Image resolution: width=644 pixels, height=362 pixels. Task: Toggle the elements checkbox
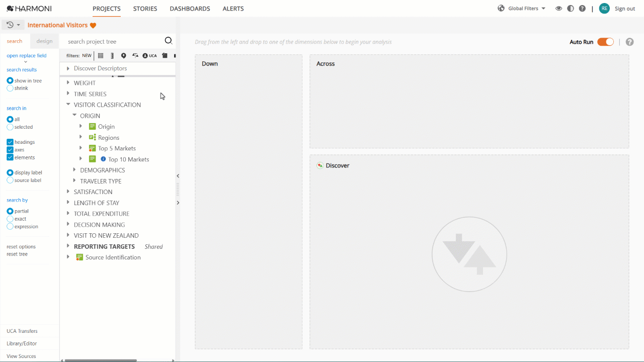(x=10, y=157)
